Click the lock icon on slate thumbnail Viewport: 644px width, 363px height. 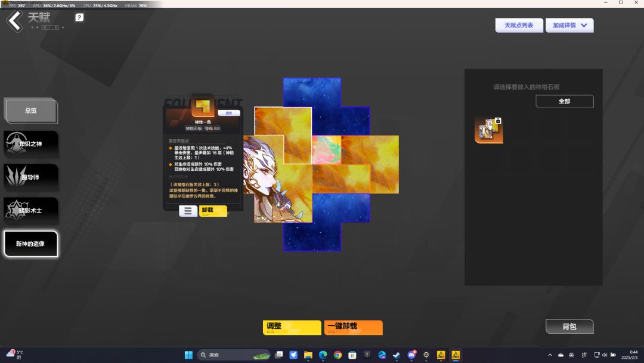[498, 121]
